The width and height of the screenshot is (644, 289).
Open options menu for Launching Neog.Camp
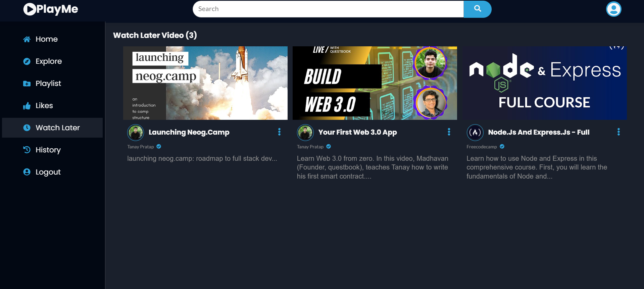click(x=279, y=132)
